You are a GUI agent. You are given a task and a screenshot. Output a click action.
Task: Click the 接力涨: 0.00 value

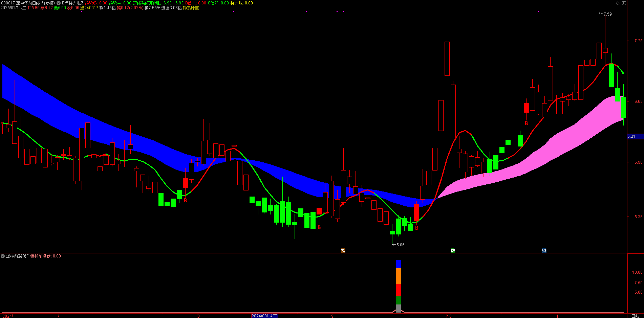[242, 3]
